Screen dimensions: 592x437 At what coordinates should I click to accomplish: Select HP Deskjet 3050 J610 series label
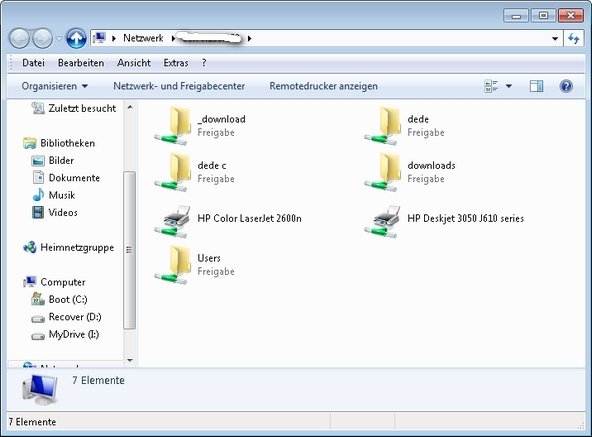[x=466, y=218]
